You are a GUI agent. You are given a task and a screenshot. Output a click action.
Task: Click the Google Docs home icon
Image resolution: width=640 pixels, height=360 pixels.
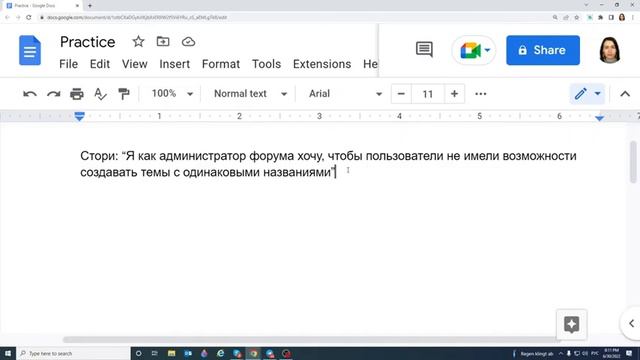pos(30,51)
